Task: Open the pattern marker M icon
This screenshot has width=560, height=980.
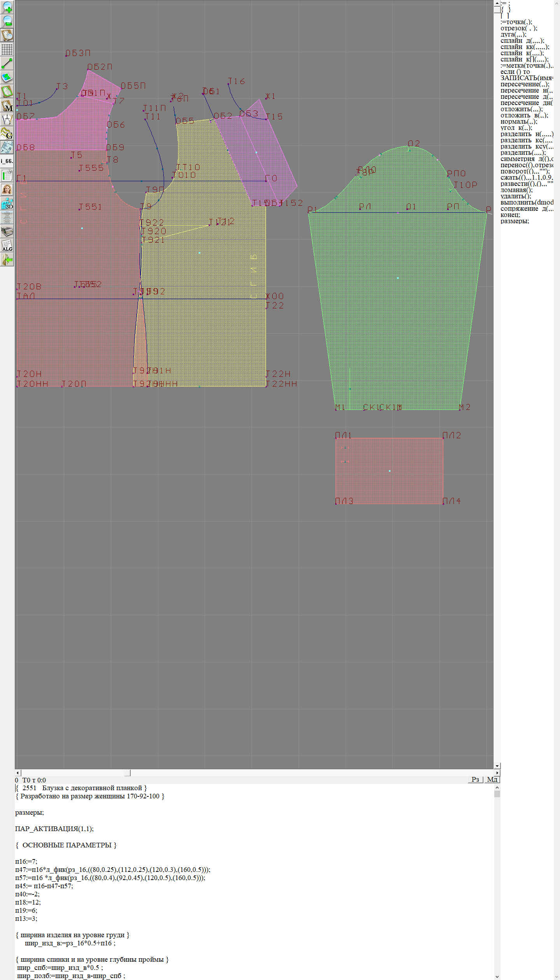Action: (7, 106)
